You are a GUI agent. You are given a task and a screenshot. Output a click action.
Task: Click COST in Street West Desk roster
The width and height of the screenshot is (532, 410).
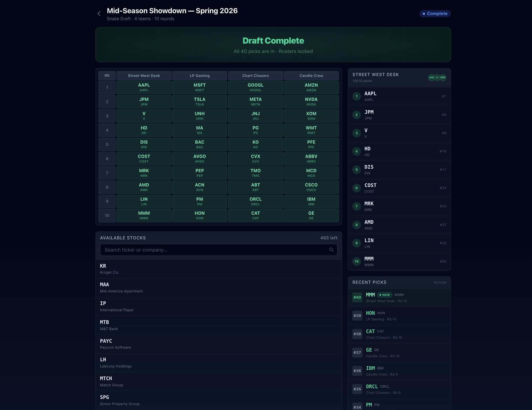click(399, 188)
